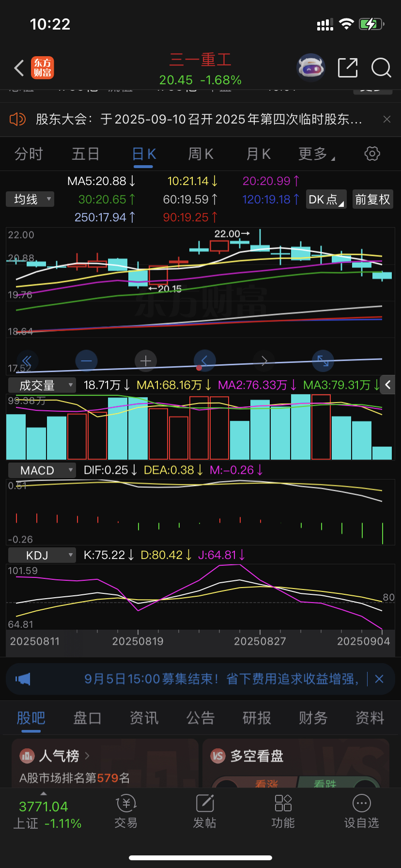Move chart cursor one candle left
This screenshot has width=401, height=868.
(x=204, y=360)
